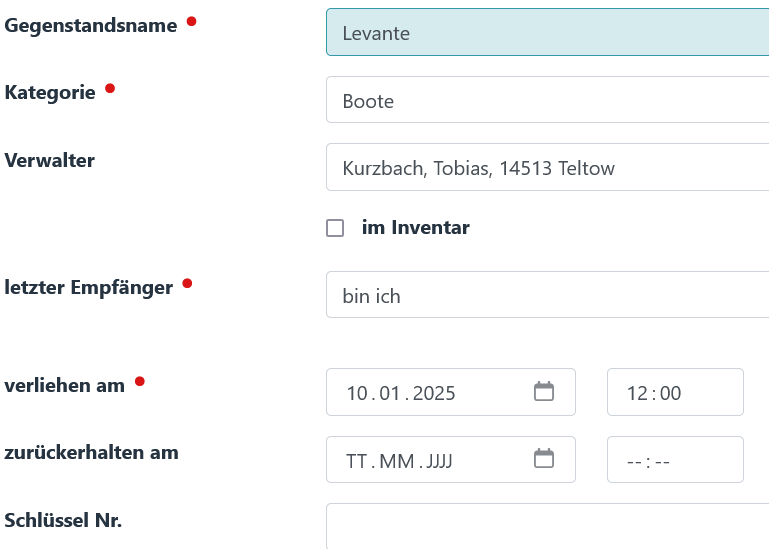Open calendar picker for zurückerhalten am date
769x549 pixels.
[544, 460]
